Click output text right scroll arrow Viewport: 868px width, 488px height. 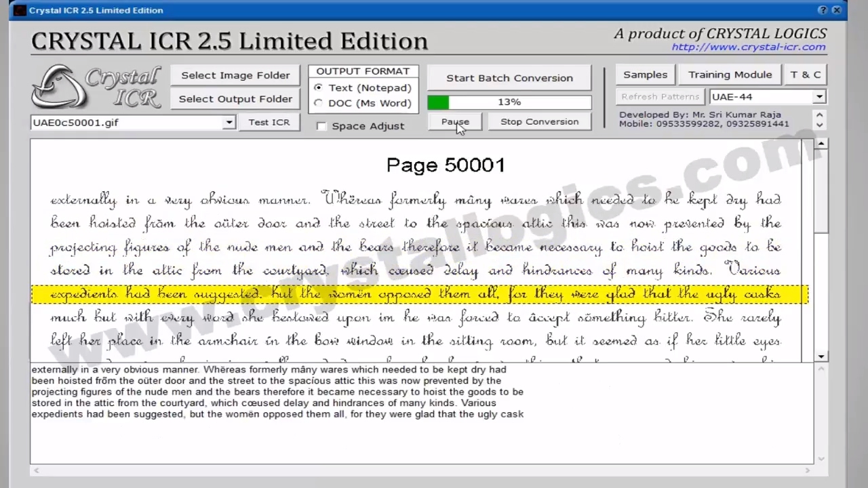click(x=808, y=470)
